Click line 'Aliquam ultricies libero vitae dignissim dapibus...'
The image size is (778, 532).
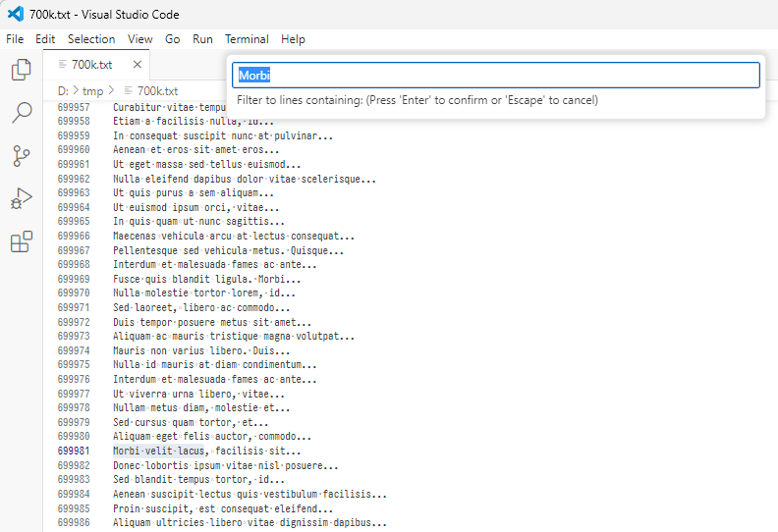(250, 522)
